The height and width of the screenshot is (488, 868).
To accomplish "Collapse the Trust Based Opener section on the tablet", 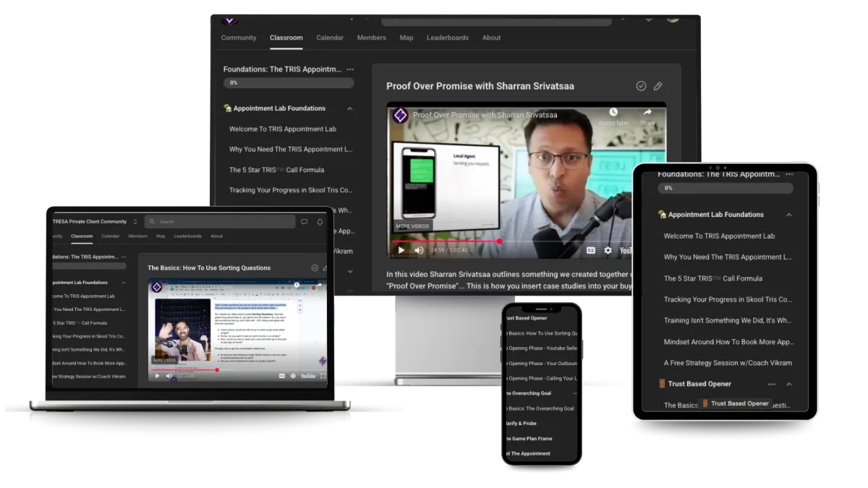I will [789, 384].
